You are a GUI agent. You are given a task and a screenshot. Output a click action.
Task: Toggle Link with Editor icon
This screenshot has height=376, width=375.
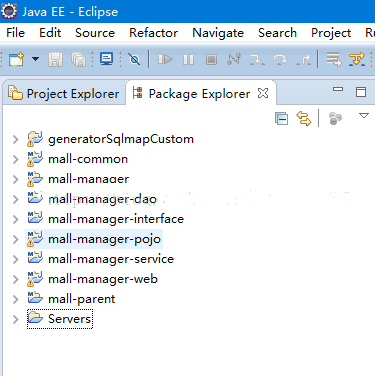click(304, 118)
